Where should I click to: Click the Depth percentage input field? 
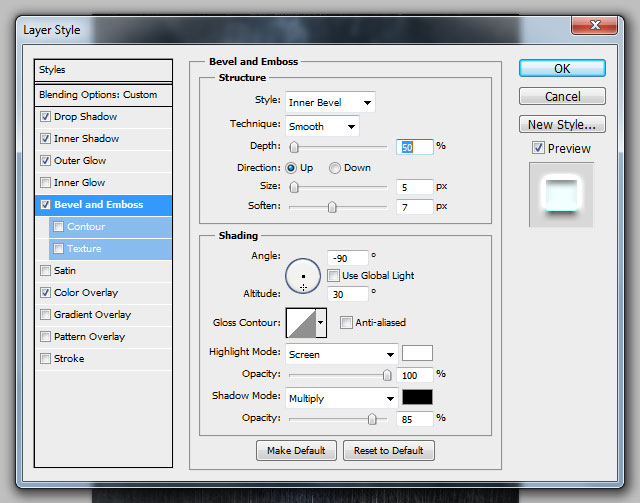pyautogui.click(x=415, y=147)
